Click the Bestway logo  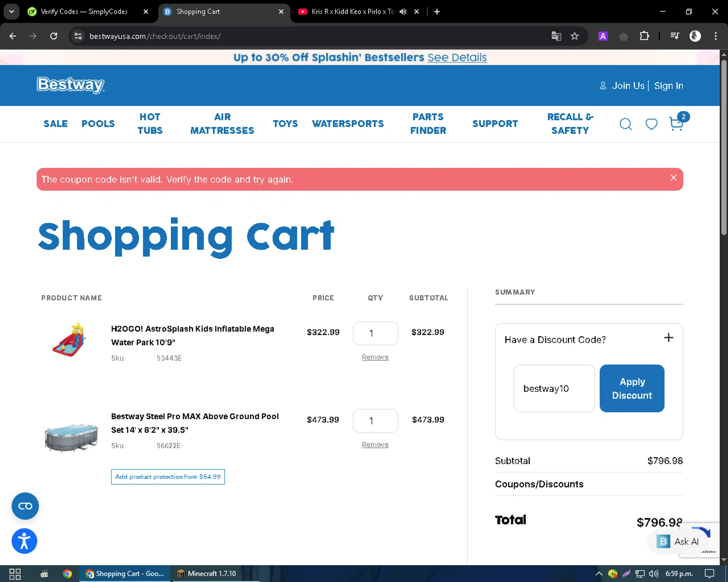tap(71, 85)
